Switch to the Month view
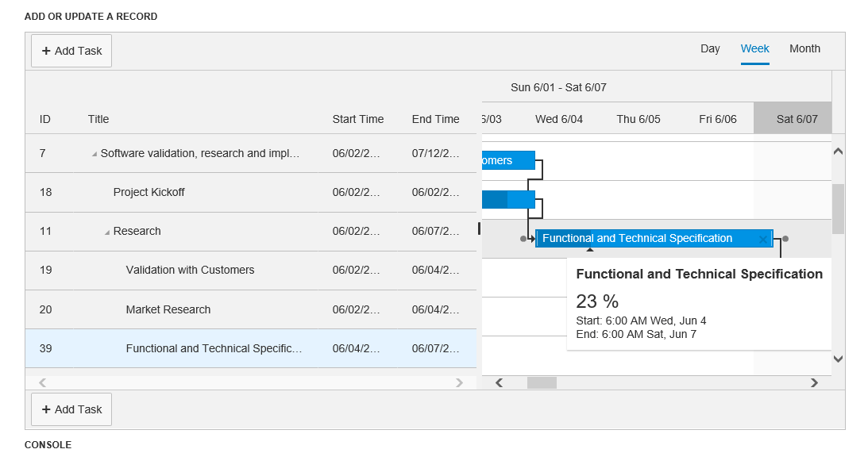 click(804, 49)
